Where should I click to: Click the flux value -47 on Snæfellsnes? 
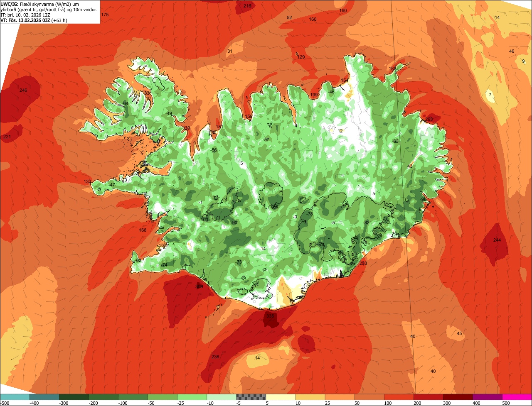pyautogui.click(x=112, y=185)
